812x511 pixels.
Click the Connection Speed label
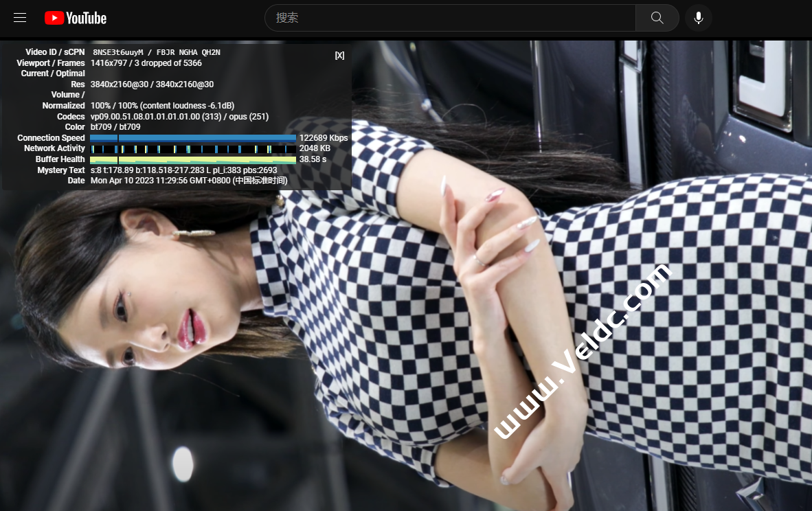51,138
